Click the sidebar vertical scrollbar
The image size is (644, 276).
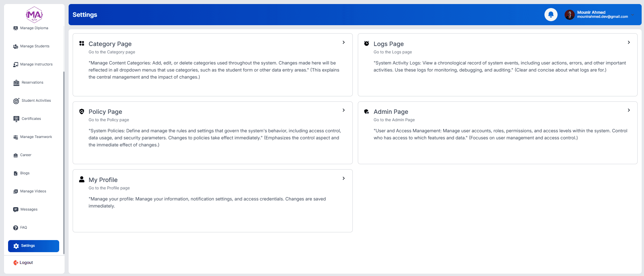[x=64, y=161]
